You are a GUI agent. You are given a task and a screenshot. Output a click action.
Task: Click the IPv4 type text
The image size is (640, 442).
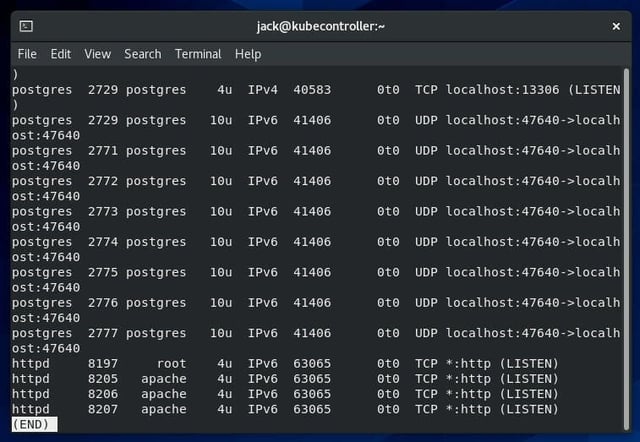pyautogui.click(x=263, y=90)
